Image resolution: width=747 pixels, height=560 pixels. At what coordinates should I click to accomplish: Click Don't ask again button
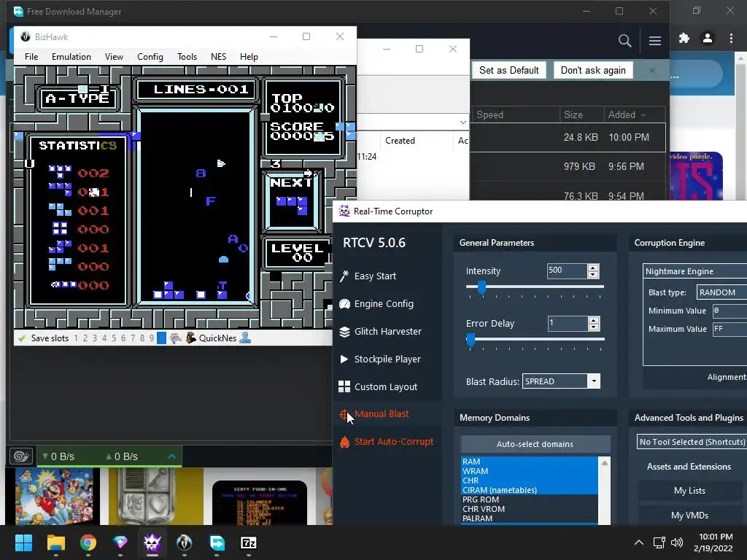(593, 71)
